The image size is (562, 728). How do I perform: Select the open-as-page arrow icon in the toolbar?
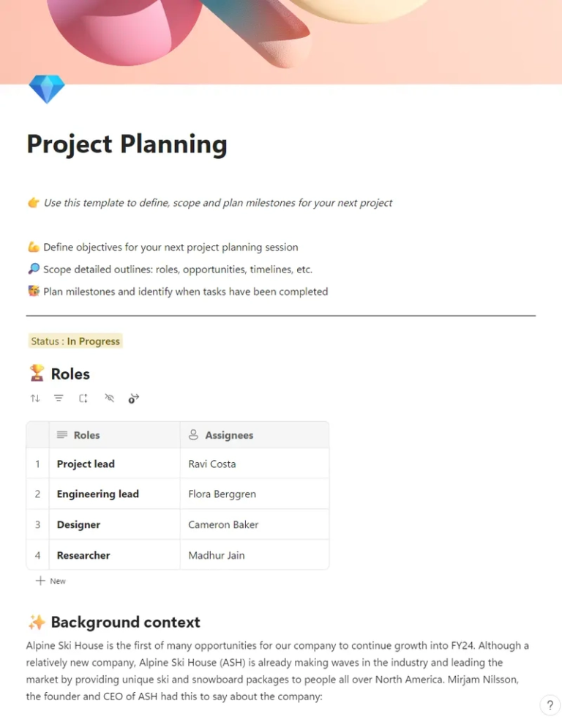(x=133, y=398)
